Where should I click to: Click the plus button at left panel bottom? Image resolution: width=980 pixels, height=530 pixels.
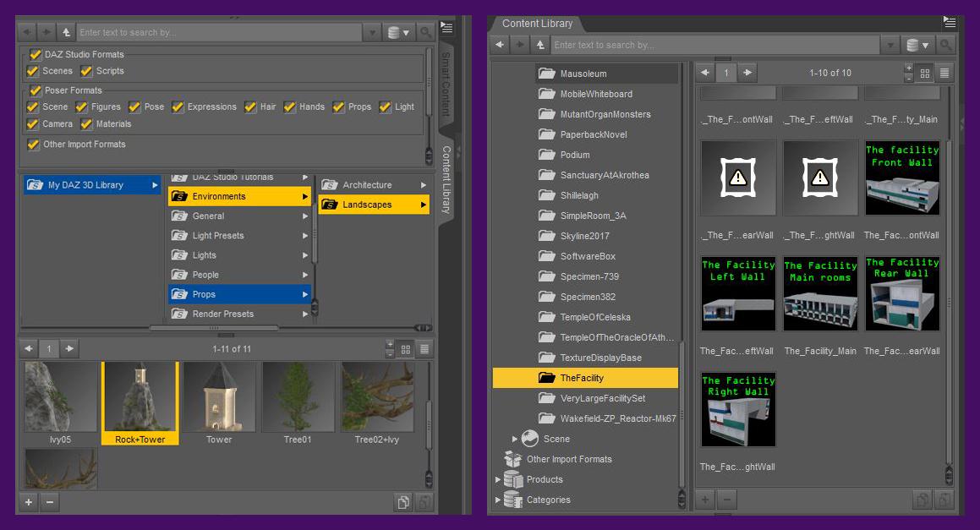point(29,502)
